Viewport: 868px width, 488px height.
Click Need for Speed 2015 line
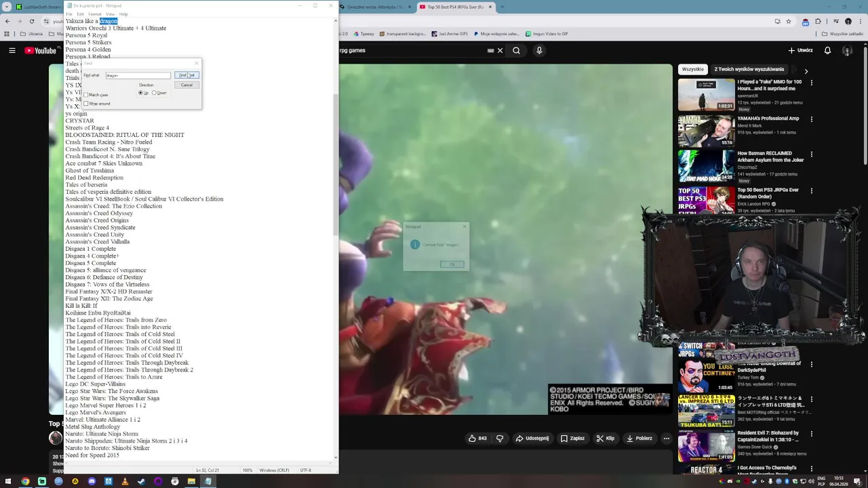pos(92,455)
